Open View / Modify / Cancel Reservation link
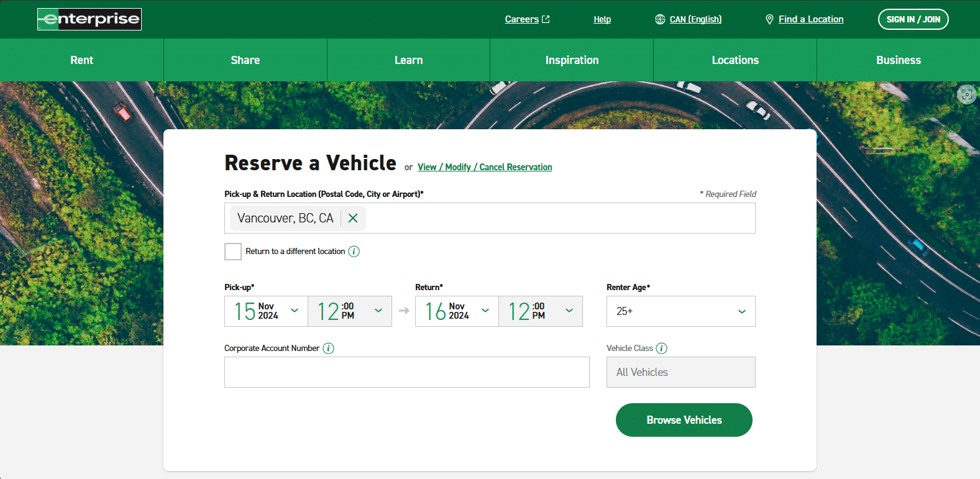The image size is (980, 479). (x=485, y=167)
